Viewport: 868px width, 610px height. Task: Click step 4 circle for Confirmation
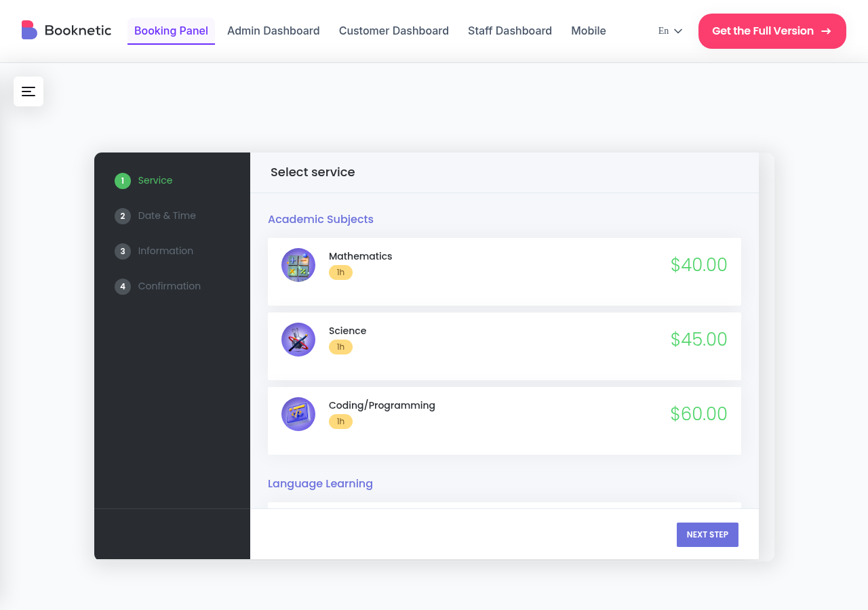pyautogui.click(x=123, y=287)
